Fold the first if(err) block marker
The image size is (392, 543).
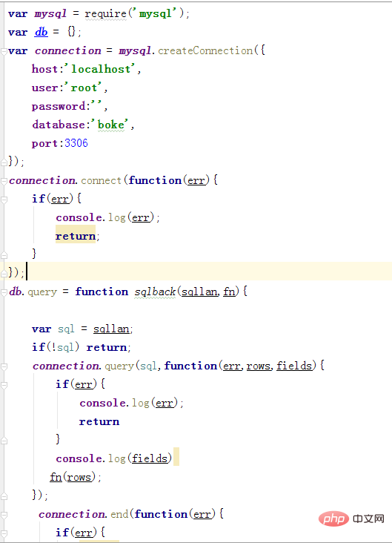point(4,200)
